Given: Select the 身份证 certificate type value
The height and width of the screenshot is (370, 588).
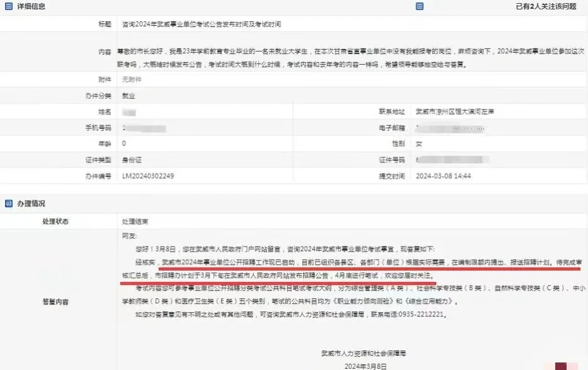Looking at the screenshot, I should (131, 159).
